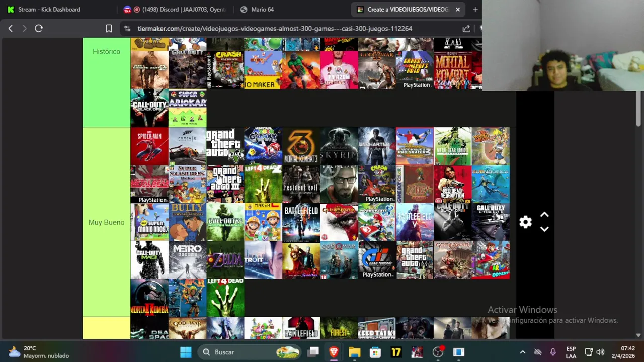Bookmark this page
Screen dimensions: 644x362
tap(109, 29)
